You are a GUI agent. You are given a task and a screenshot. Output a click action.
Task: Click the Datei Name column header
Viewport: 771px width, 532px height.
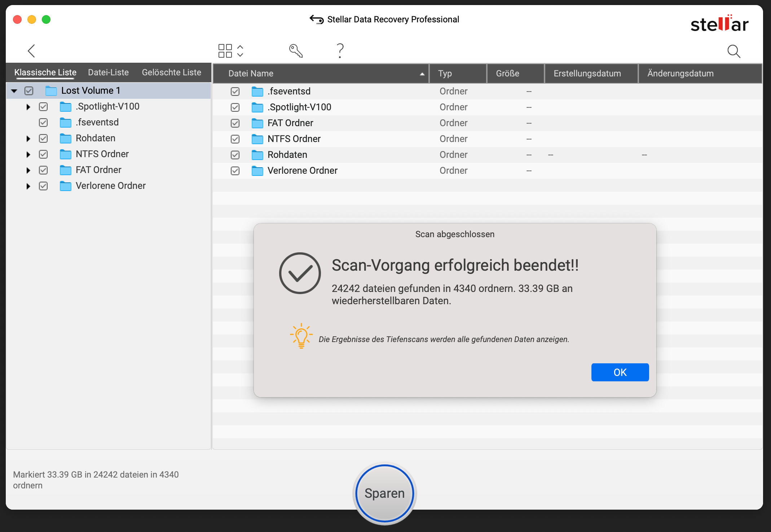pos(321,74)
